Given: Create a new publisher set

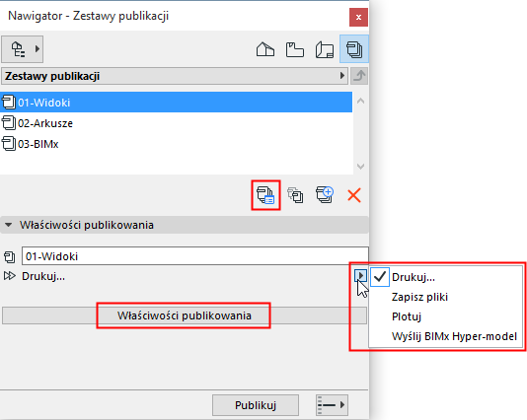Looking at the screenshot, I should click(x=325, y=195).
